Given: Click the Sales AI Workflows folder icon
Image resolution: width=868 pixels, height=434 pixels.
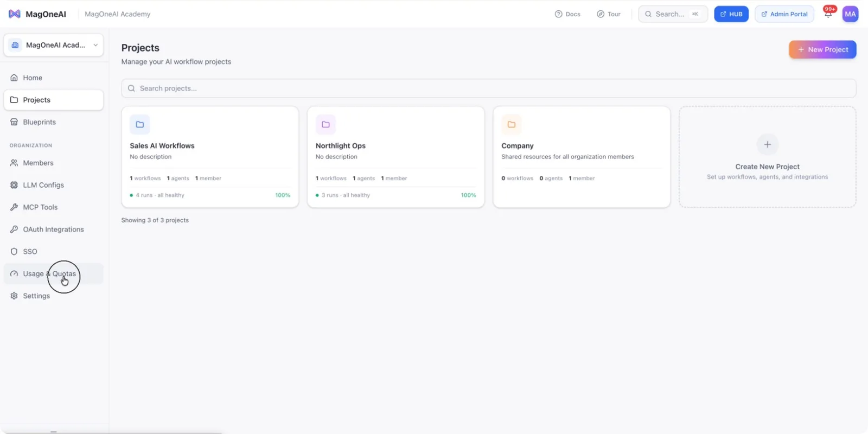Looking at the screenshot, I should (x=140, y=124).
